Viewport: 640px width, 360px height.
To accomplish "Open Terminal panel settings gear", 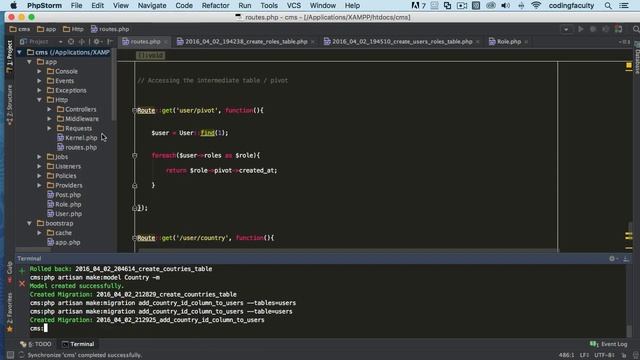I will pos(612,258).
